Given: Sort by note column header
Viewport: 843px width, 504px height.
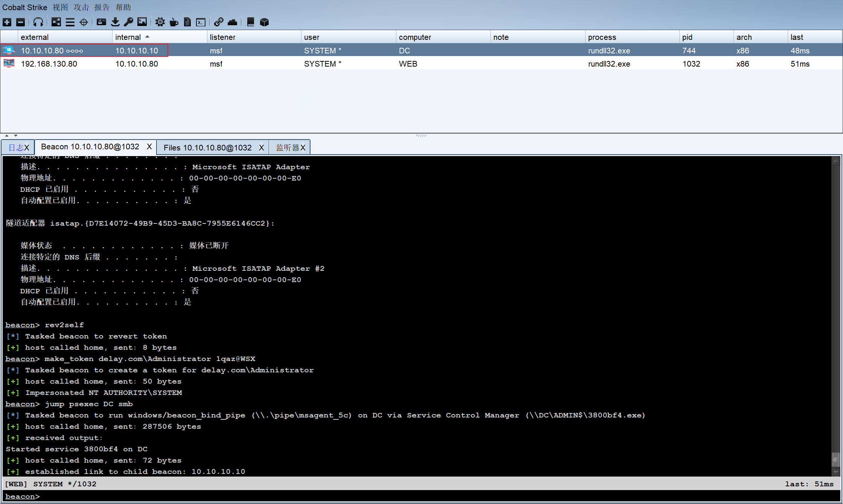Looking at the screenshot, I should (x=538, y=37).
